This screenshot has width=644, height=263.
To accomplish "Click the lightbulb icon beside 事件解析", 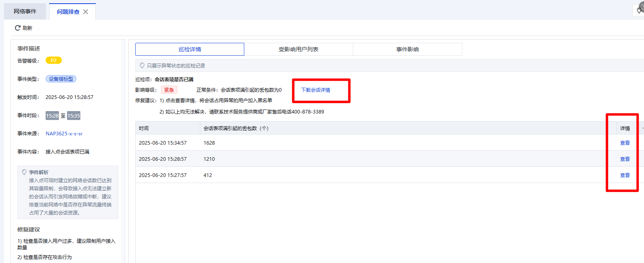I will click(x=24, y=172).
